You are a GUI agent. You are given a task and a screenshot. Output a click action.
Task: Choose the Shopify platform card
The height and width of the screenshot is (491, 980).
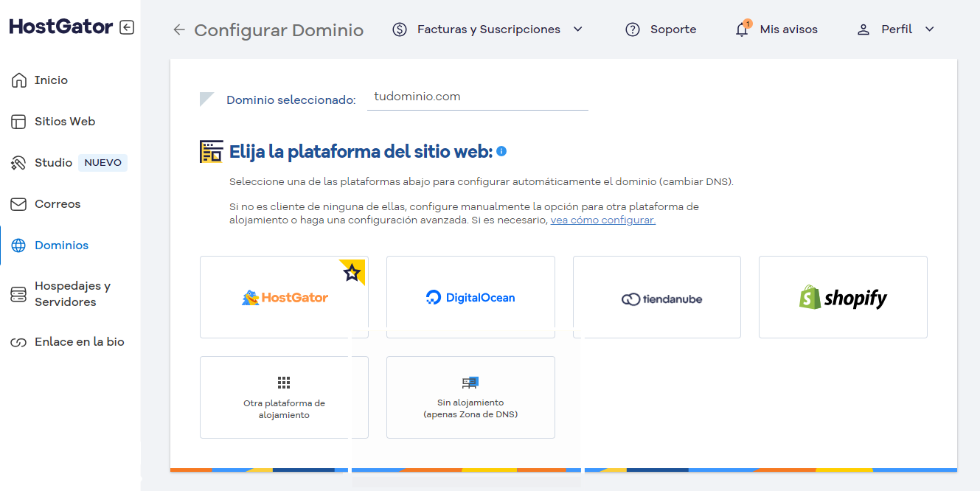click(x=843, y=297)
